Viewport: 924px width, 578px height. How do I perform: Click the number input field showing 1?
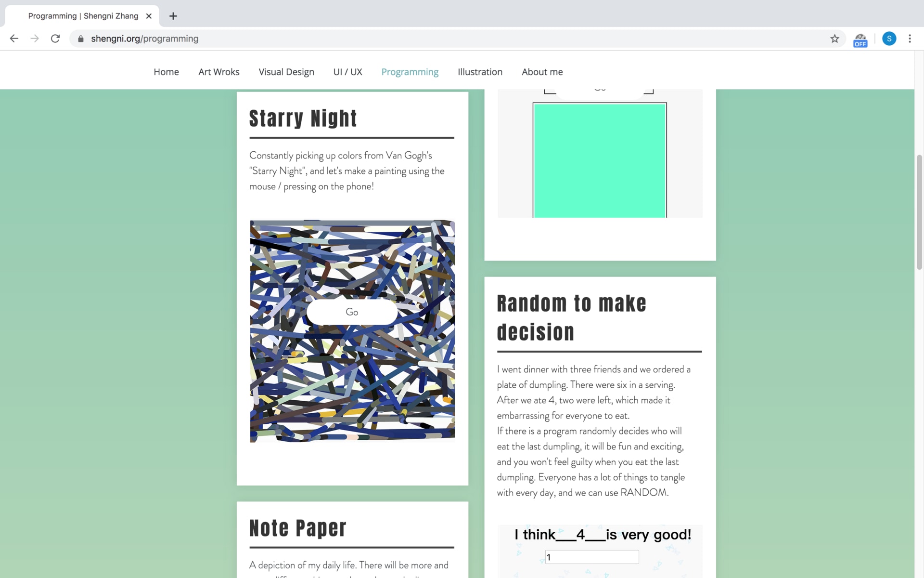point(592,557)
